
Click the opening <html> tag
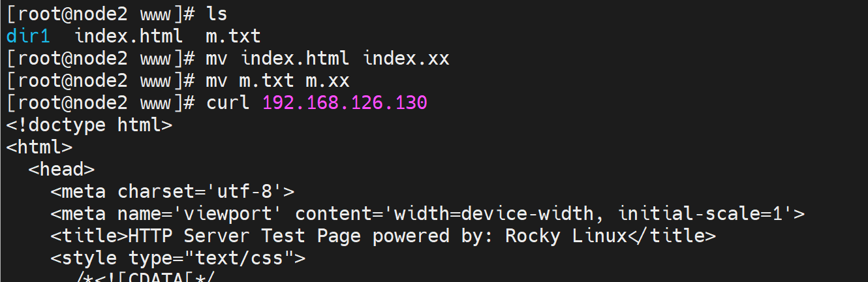coord(39,147)
